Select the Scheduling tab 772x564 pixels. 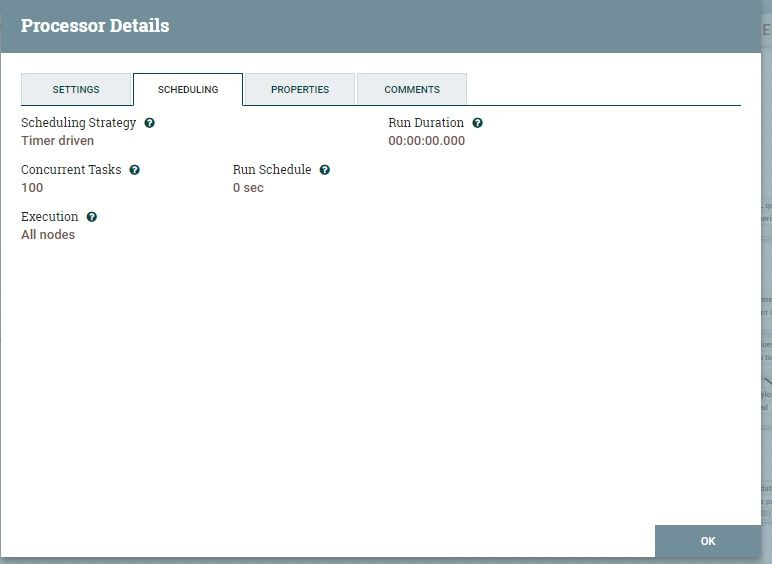tap(188, 89)
